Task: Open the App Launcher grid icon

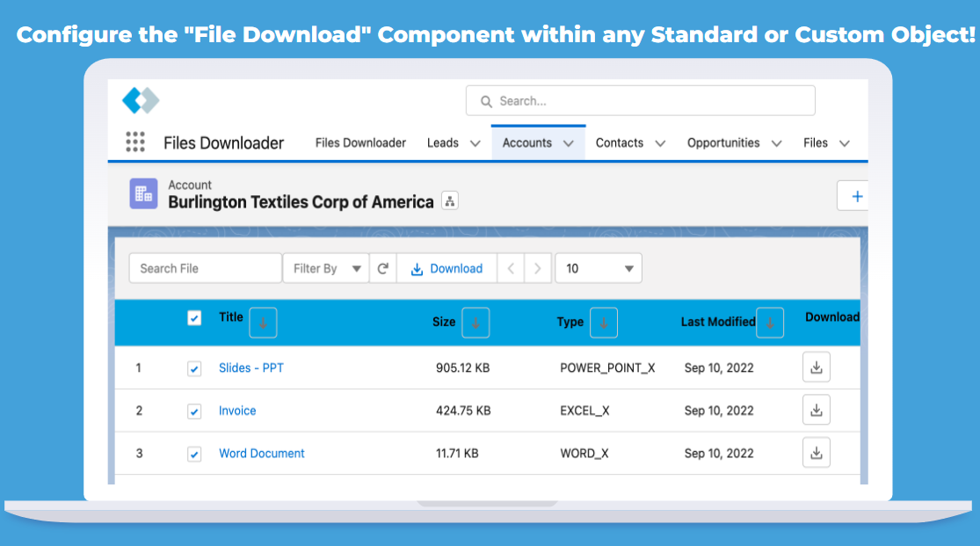Action: coord(134,142)
